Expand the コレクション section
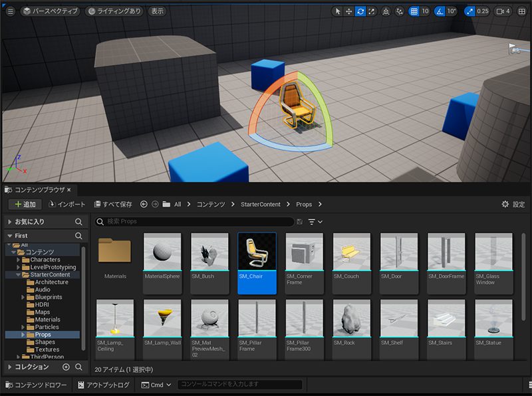 coord(9,367)
